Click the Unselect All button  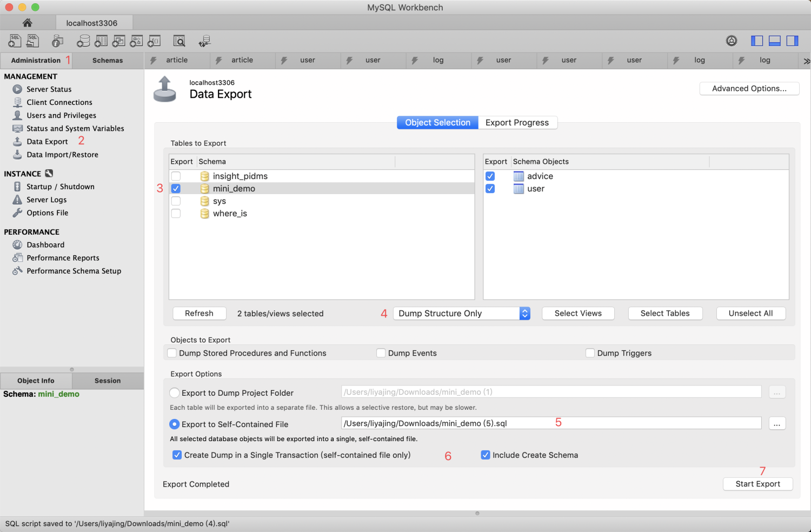[750, 314]
